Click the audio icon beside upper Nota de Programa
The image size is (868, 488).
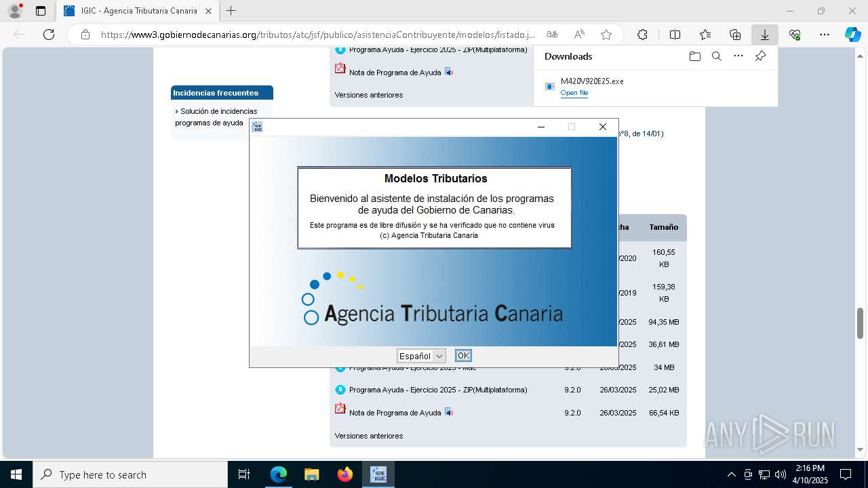tap(449, 72)
